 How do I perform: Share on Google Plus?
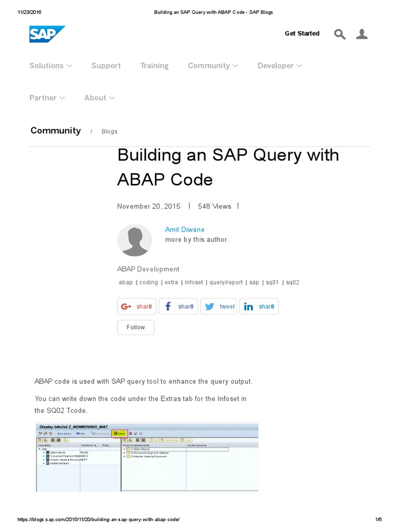point(137,307)
